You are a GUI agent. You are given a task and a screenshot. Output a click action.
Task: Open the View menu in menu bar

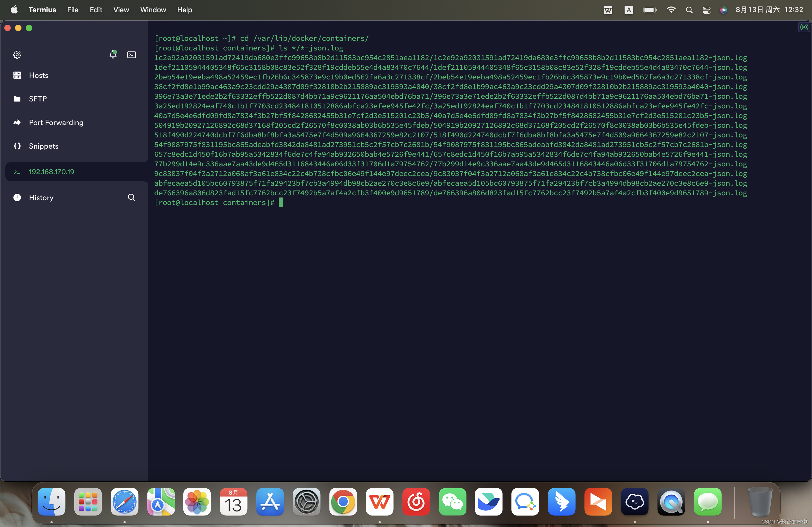click(x=121, y=9)
